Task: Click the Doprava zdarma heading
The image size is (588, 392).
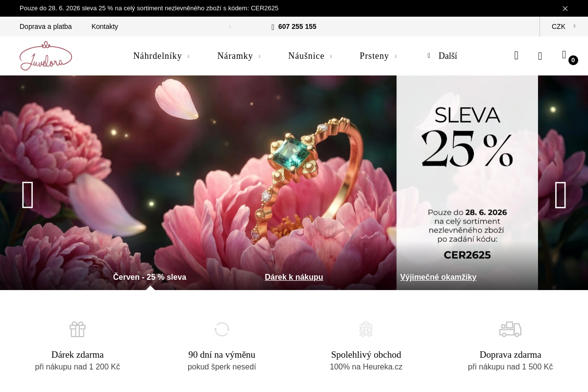Action: 511,355
